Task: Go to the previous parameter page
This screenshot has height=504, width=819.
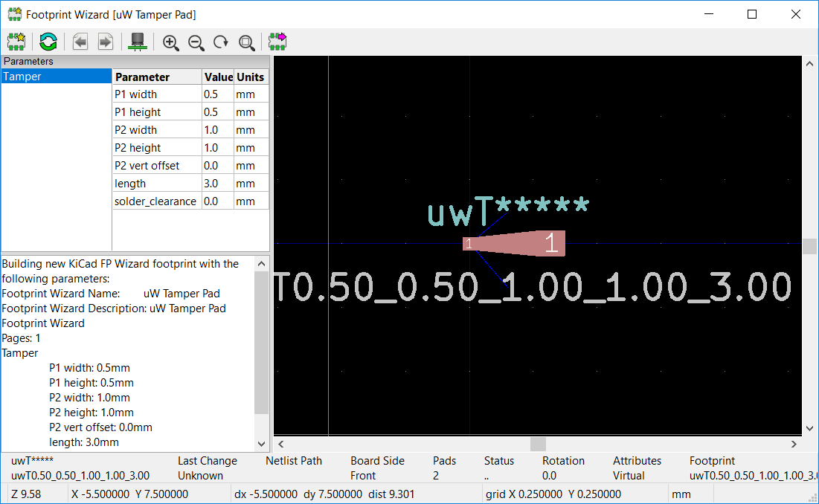Action: (x=80, y=42)
